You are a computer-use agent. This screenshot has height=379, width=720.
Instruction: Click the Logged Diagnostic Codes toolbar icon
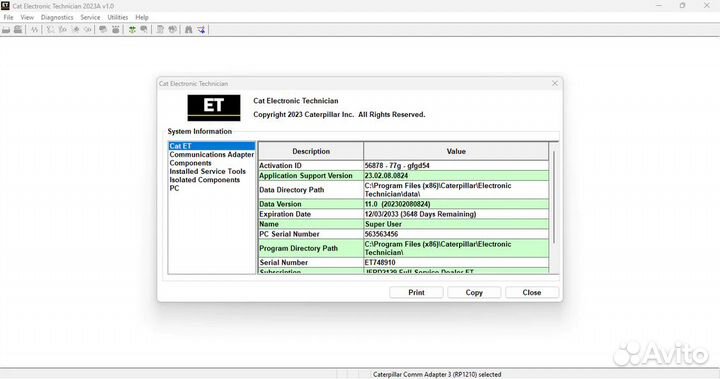pyautogui.click(x=63, y=30)
